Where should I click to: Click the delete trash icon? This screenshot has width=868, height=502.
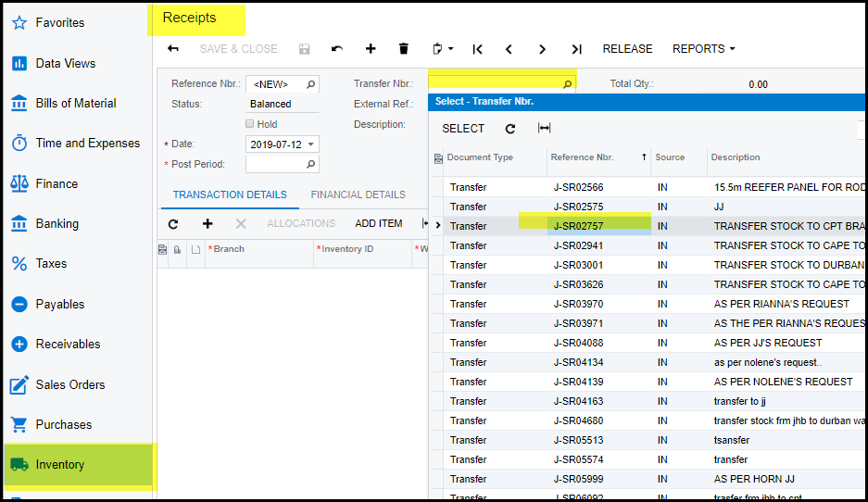click(404, 49)
